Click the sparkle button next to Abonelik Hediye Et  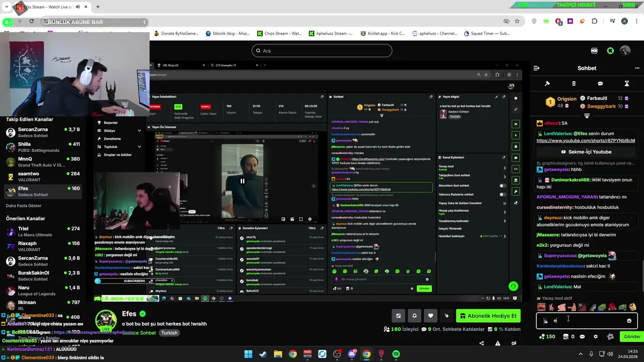446,316
